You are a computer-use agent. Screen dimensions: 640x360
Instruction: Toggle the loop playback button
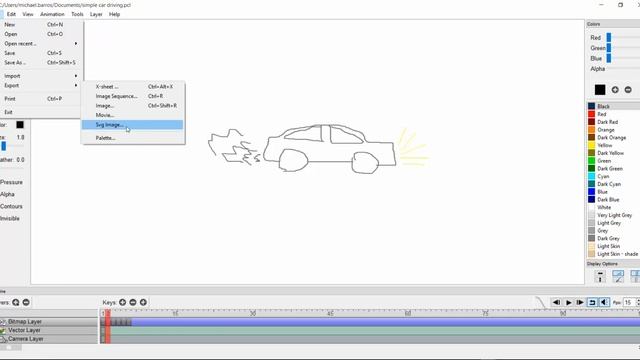coord(592,302)
